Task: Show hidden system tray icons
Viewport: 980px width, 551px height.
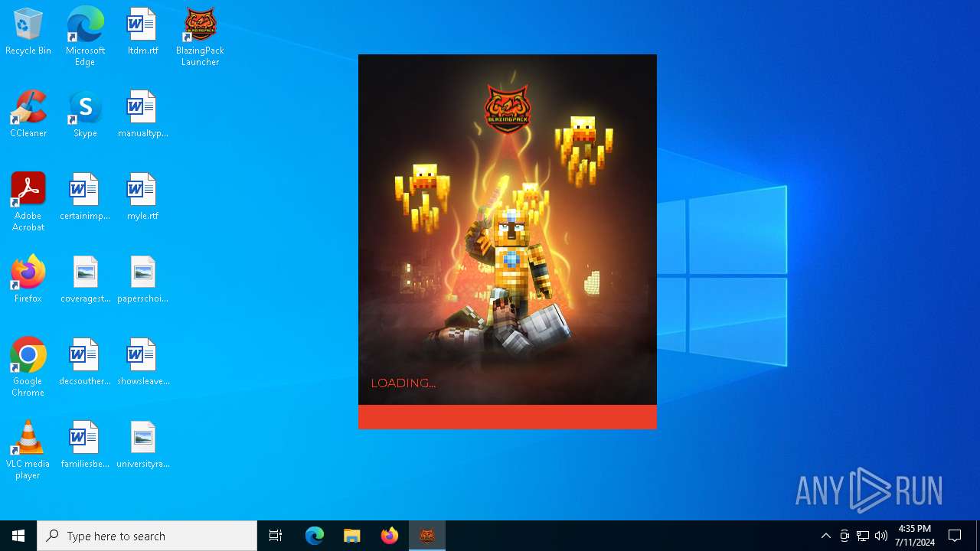Action: 826,536
